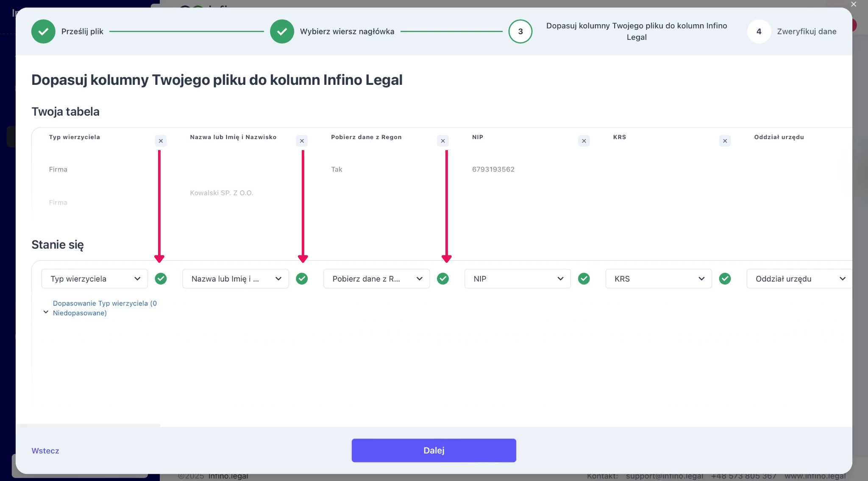
Task: Go to Wybierz wiersz nagłówka step
Action: tap(282, 31)
